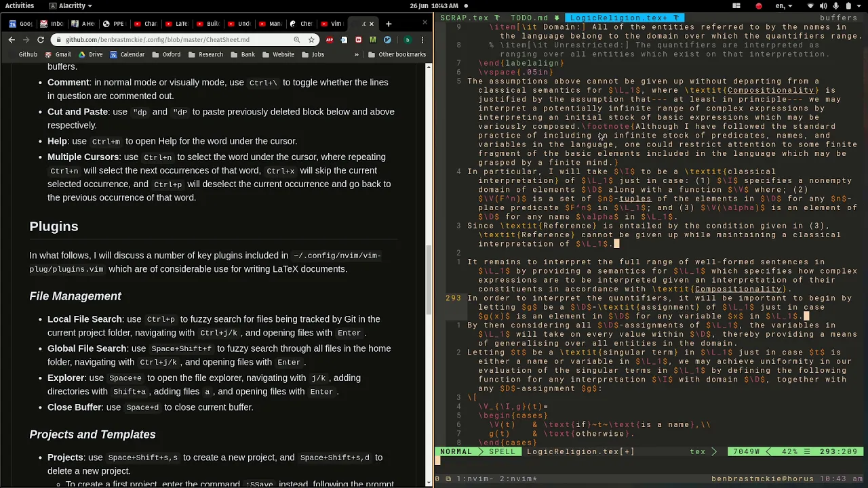This screenshot has width=868, height=488.
Task: Switch to the Google Calendar browser tab
Action: point(20,24)
